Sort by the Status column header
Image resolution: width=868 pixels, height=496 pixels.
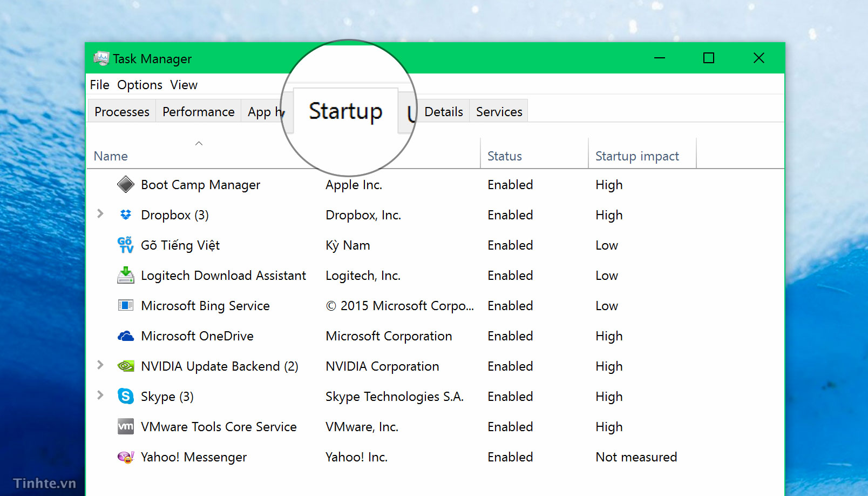[505, 156]
